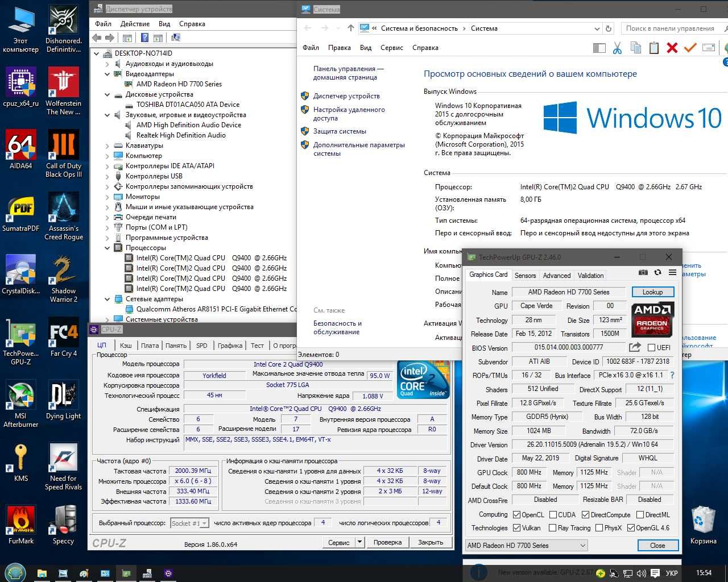
Task: Click the navigation pane icon in System toolbar
Action: [599, 48]
